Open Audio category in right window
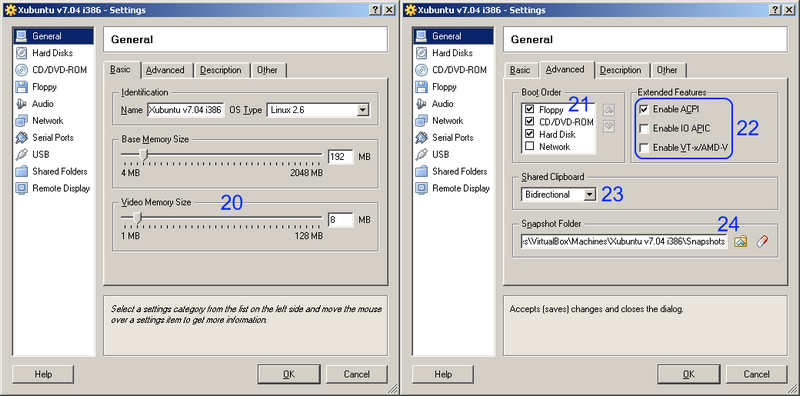The image size is (800, 396). coord(435,104)
